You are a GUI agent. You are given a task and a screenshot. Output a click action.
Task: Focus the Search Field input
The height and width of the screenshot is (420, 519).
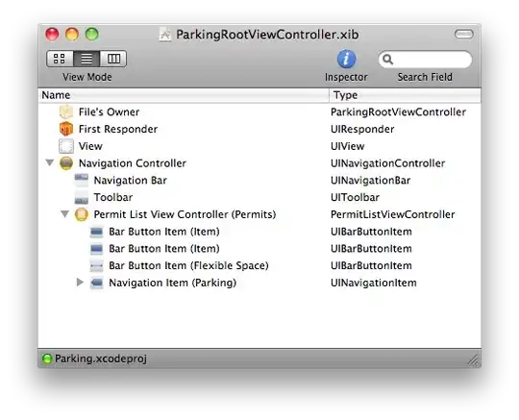click(x=426, y=60)
